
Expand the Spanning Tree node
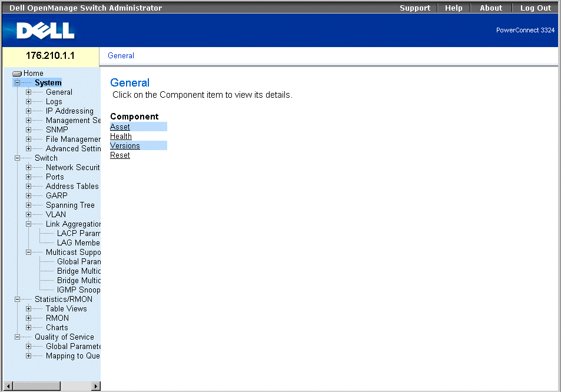28,205
